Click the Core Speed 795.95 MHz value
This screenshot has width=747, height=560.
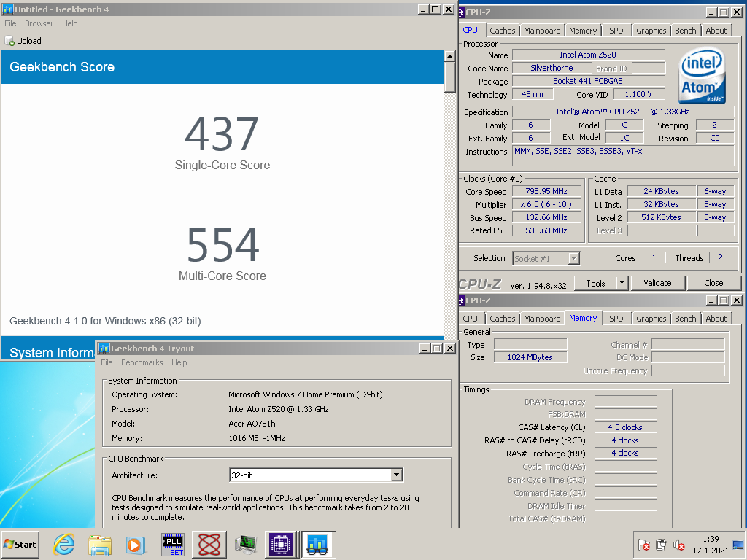[546, 191]
